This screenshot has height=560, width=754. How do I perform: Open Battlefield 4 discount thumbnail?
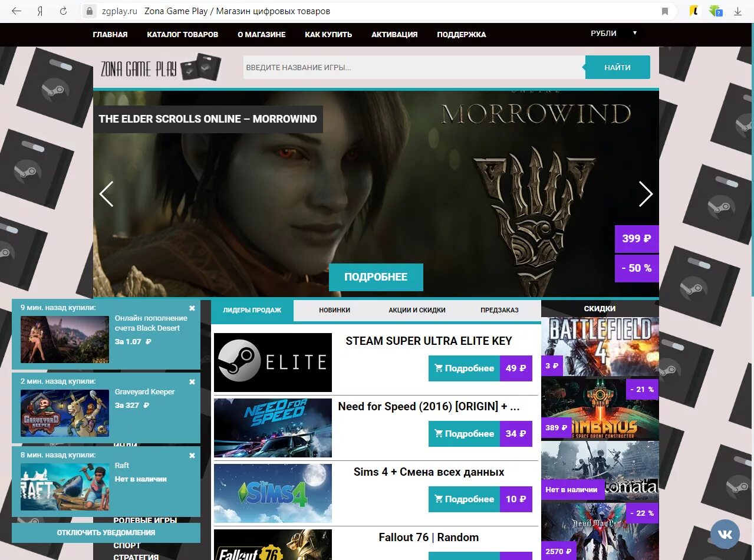click(600, 347)
